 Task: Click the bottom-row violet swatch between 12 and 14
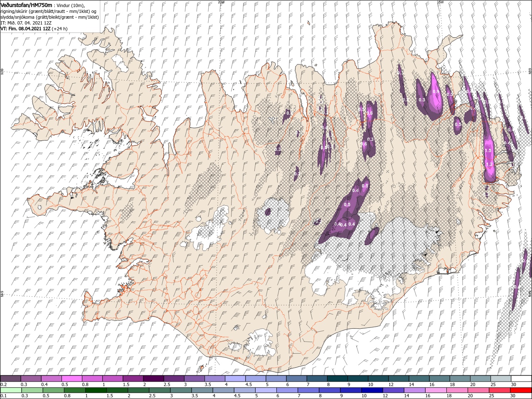click(x=393, y=390)
